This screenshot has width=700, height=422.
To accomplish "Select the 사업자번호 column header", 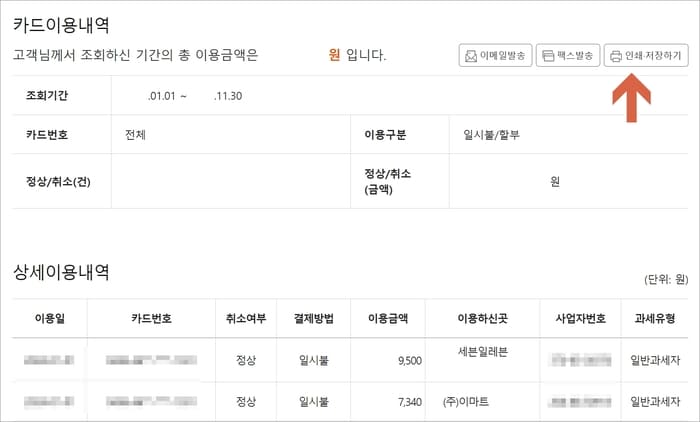I will 580,318.
